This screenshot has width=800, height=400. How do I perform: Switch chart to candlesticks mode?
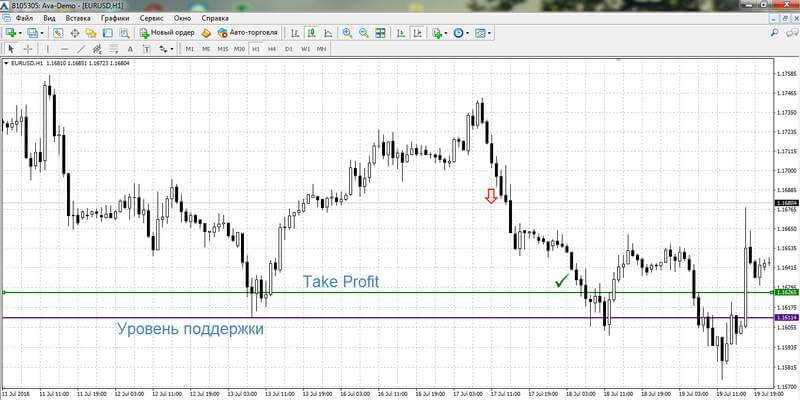(x=311, y=33)
